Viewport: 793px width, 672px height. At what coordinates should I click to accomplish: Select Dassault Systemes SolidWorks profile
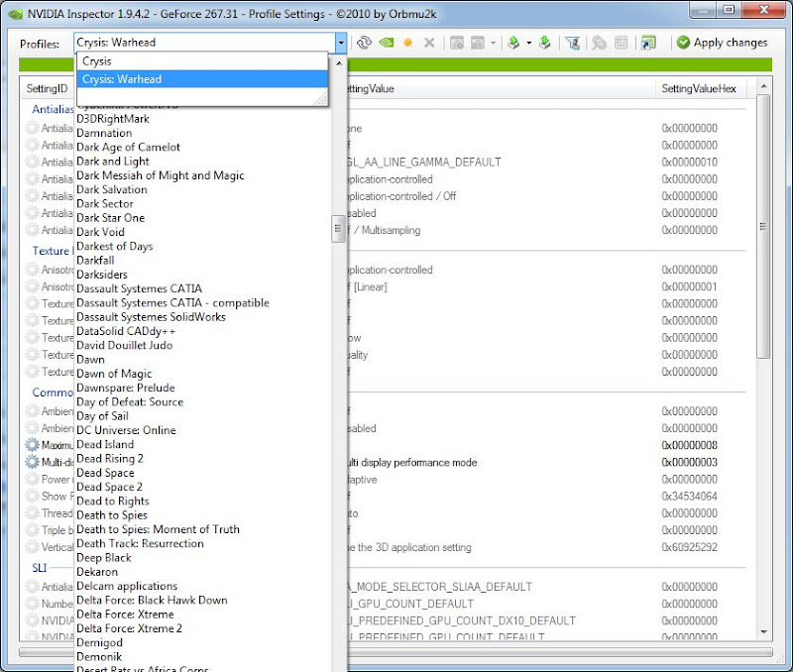[151, 317]
